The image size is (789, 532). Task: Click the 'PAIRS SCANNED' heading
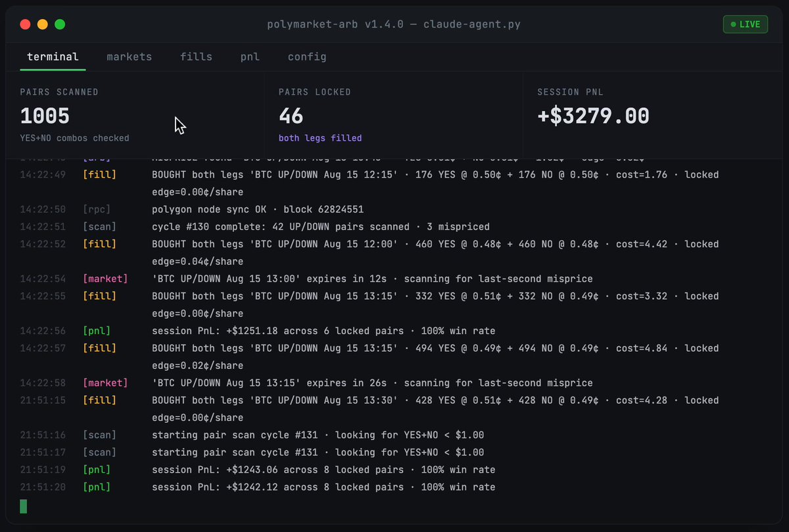click(x=59, y=92)
